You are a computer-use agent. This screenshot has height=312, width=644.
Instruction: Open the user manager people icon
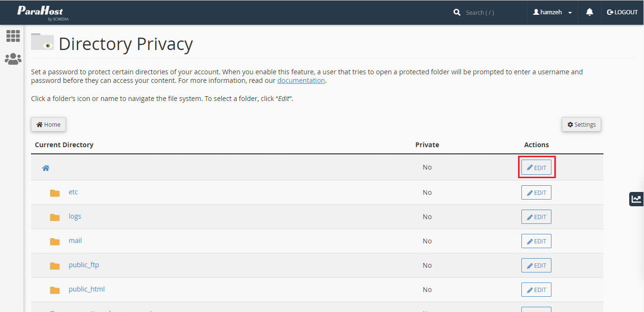tap(13, 59)
